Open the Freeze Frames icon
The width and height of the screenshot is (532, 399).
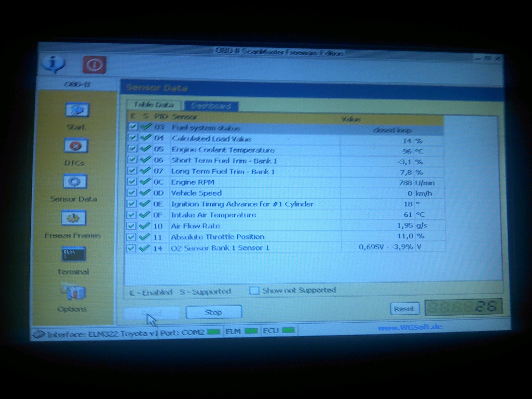pos(74,218)
